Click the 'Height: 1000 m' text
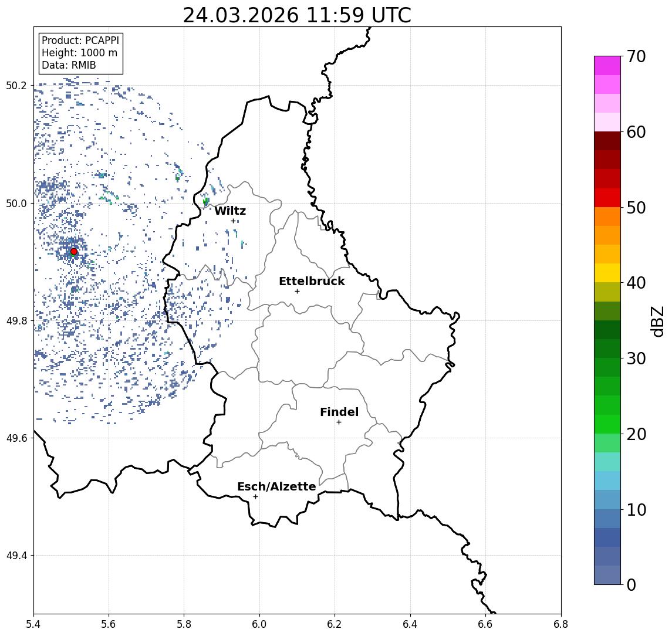This screenshot has width=672, height=636. click(79, 53)
